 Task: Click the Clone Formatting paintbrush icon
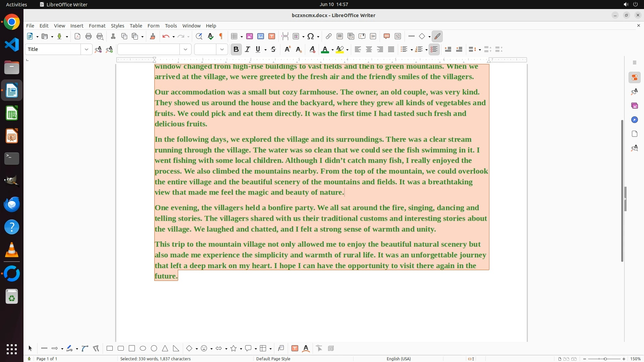point(153,37)
